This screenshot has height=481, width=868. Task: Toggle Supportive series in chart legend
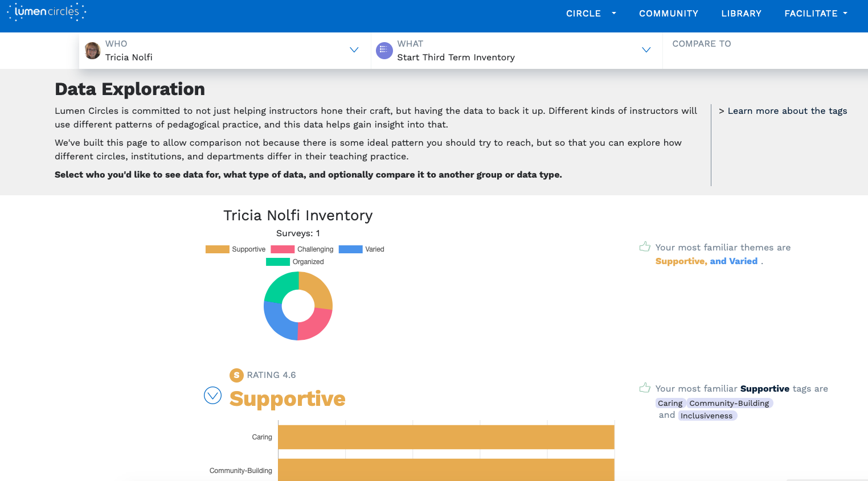point(236,249)
